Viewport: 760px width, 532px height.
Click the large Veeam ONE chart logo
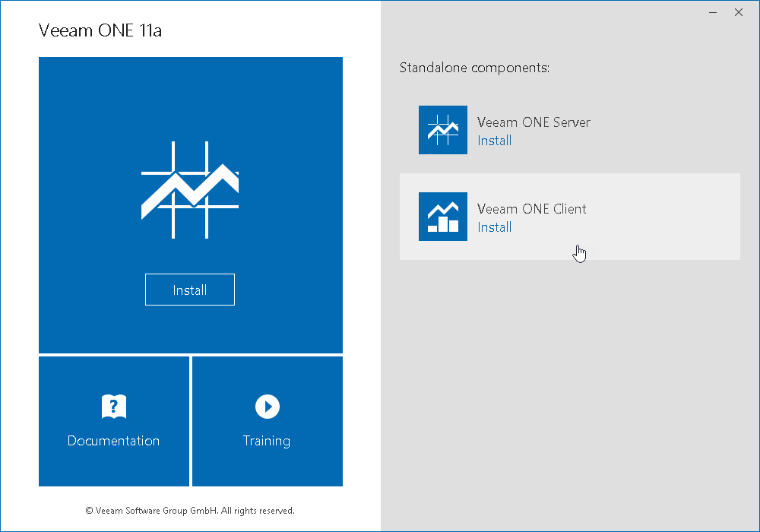pyautogui.click(x=189, y=190)
